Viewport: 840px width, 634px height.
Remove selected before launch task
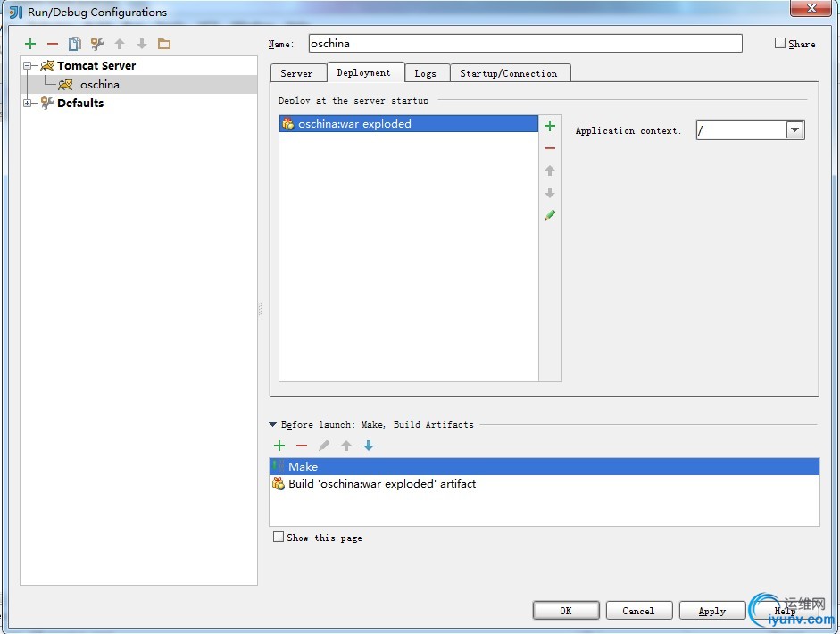[x=302, y=446]
